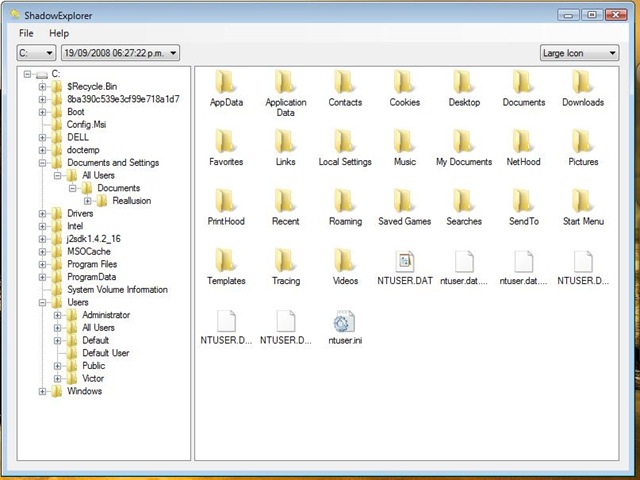Select the Contacts folder icon

point(345,82)
